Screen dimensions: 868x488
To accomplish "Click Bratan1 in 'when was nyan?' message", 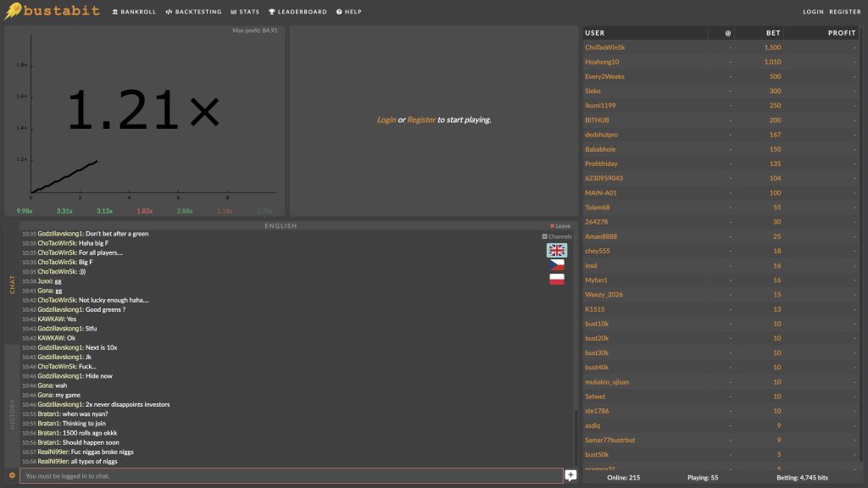I will (x=48, y=413).
